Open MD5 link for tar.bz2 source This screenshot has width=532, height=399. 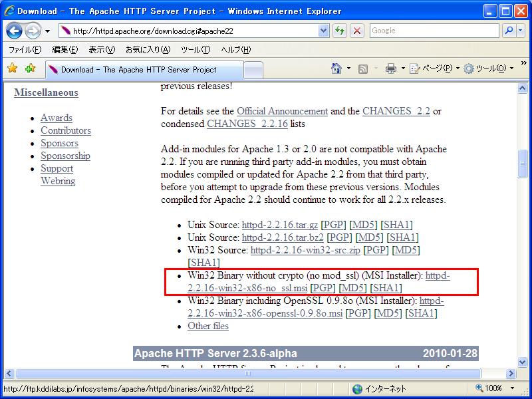[x=369, y=237]
